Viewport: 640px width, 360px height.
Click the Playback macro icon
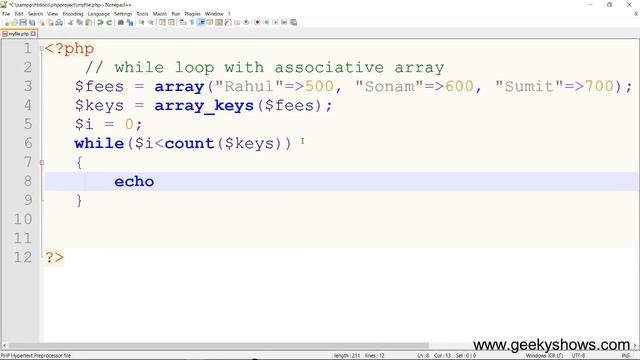[x=275, y=22]
